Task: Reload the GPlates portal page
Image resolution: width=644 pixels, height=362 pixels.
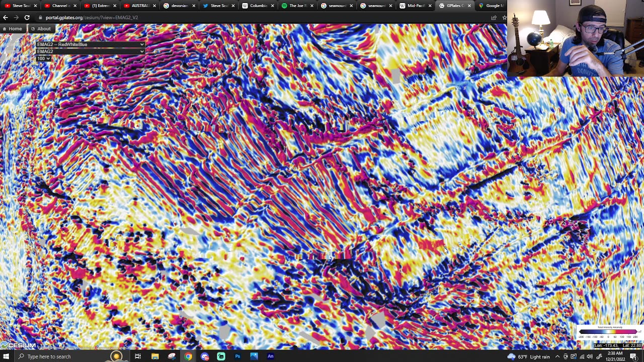Action: pyautogui.click(x=27, y=18)
